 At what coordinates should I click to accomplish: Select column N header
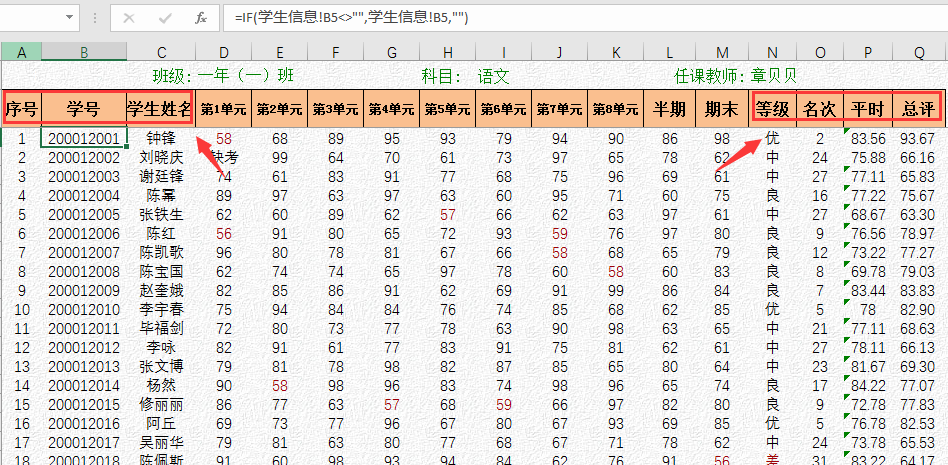[773, 53]
